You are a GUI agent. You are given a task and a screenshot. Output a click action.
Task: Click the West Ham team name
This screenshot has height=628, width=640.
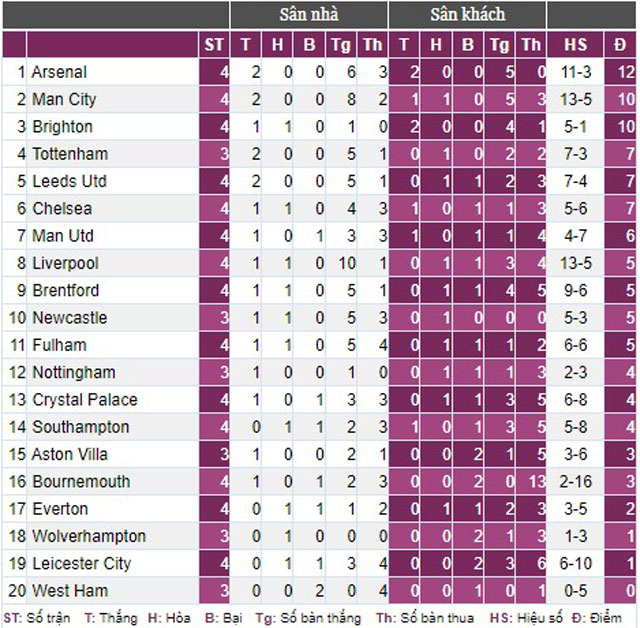pyautogui.click(x=70, y=591)
